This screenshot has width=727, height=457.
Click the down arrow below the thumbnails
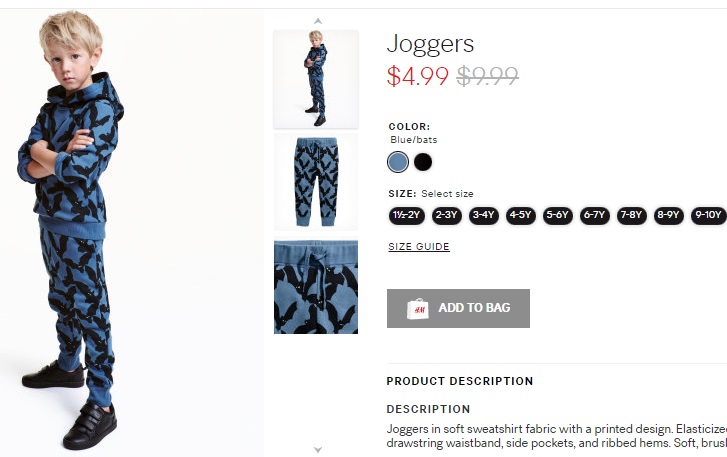[318, 450]
